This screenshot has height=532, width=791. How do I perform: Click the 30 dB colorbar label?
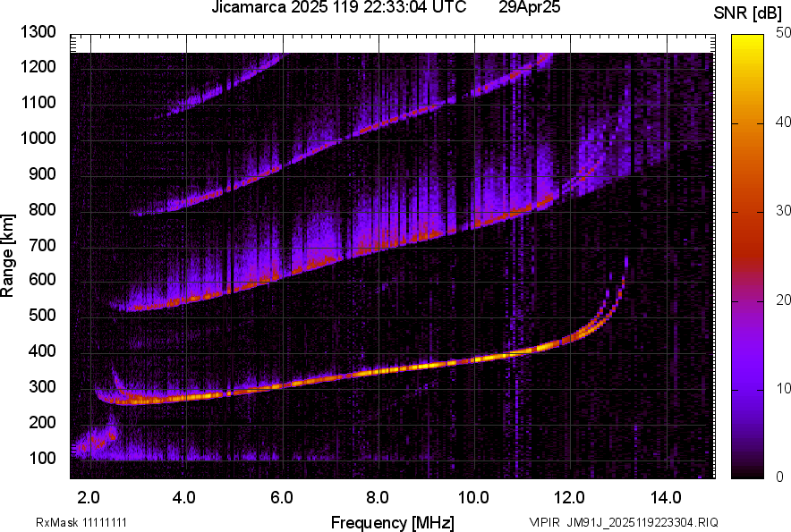coord(784,211)
